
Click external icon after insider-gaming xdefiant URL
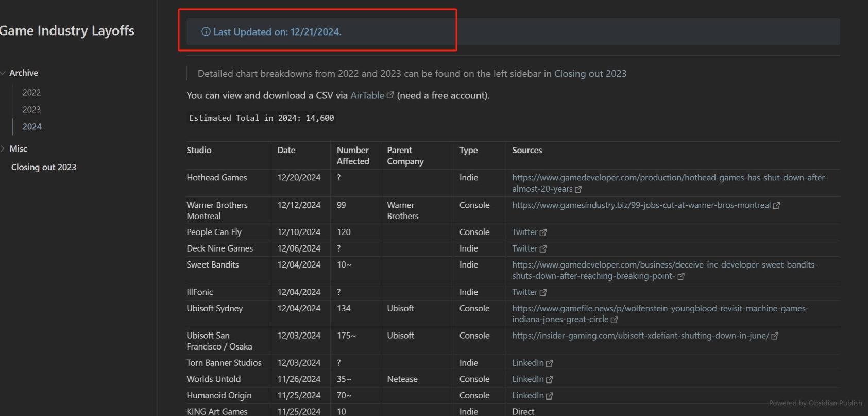[x=775, y=336]
